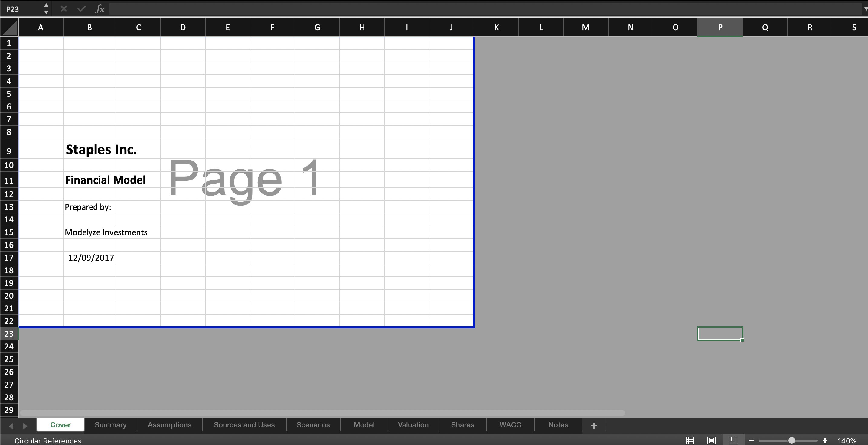Click the Select All corner triangle
Image resolution: width=868 pixels, height=445 pixels.
(9, 27)
